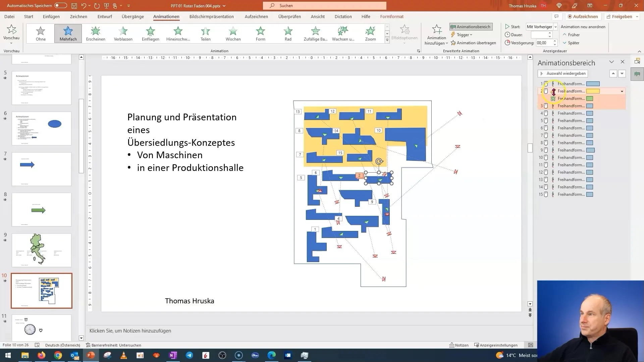Collapse the ribbon with the chevron

639,51
